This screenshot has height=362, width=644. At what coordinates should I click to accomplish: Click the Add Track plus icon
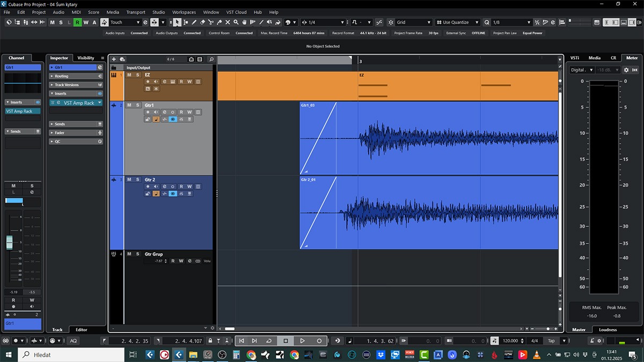pyautogui.click(x=114, y=60)
